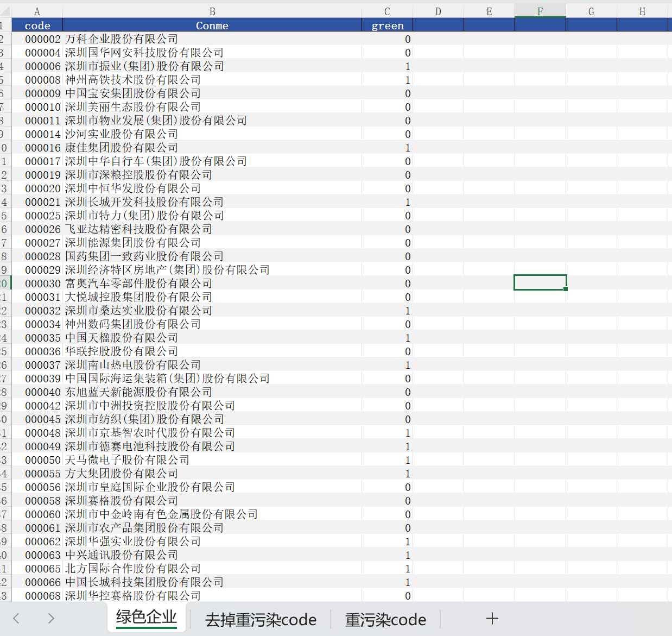Add a new sheet with plus icon
672x636 pixels.
tap(492, 619)
